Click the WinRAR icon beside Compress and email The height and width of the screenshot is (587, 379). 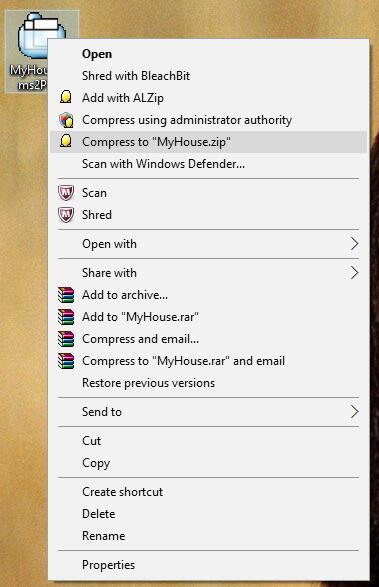tap(66, 339)
